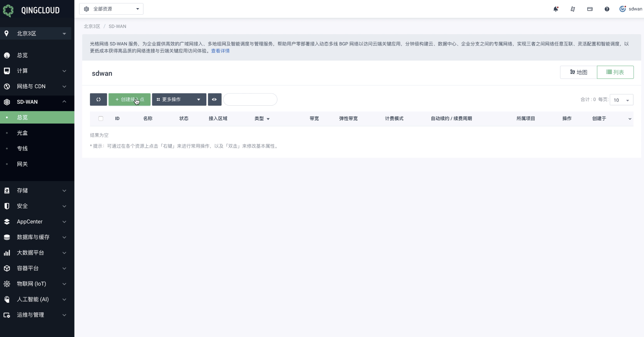644x337 pixels.
Task: Open the column chooser chevron beside 创建于
Action: (x=630, y=119)
